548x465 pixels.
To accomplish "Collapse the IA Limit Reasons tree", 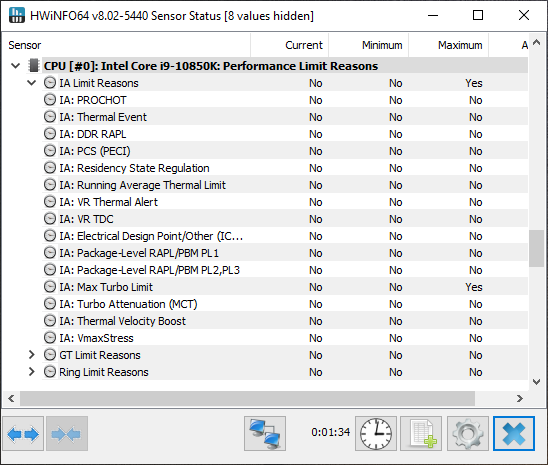I will click(32, 83).
